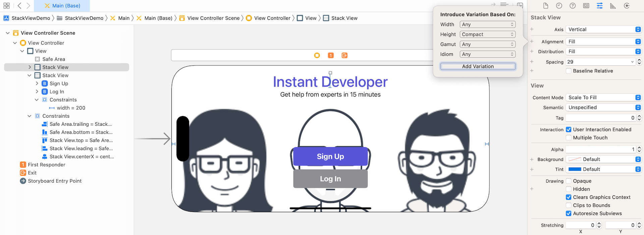Click the Add Variation button
Screen dimensions: 644x235
pyautogui.click(x=478, y=66)
